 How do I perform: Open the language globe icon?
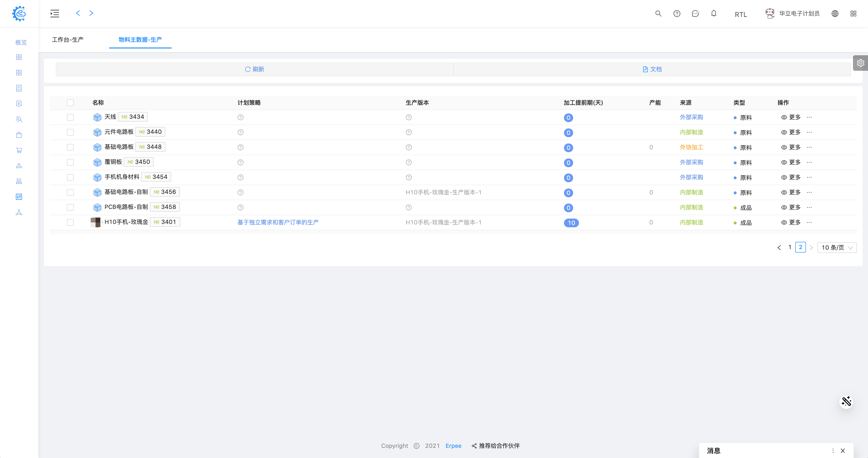[x=835, y=14]
